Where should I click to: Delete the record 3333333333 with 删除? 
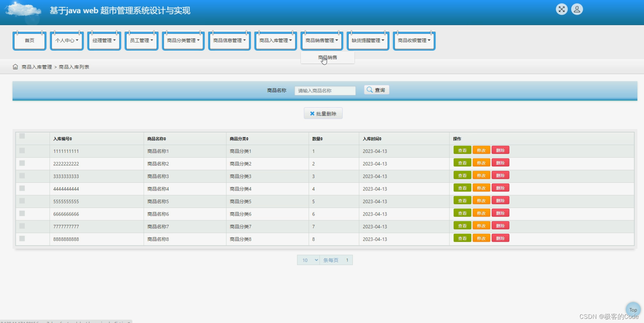500,175
